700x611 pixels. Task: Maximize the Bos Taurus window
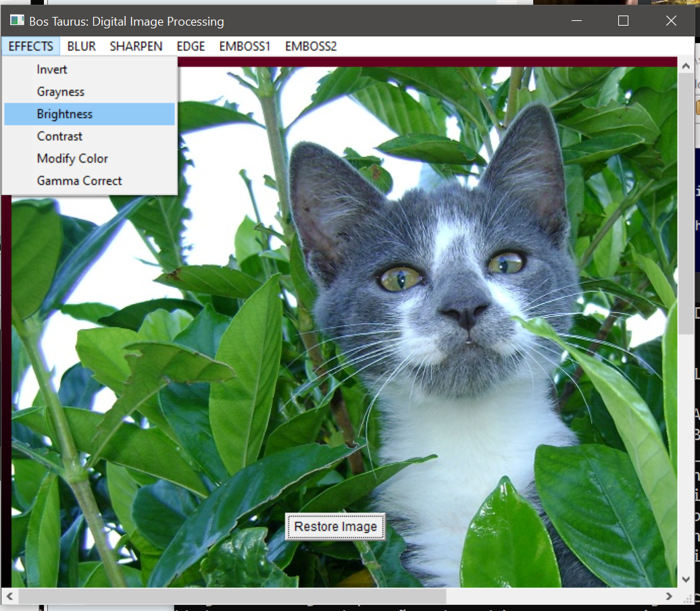(623, 21)
